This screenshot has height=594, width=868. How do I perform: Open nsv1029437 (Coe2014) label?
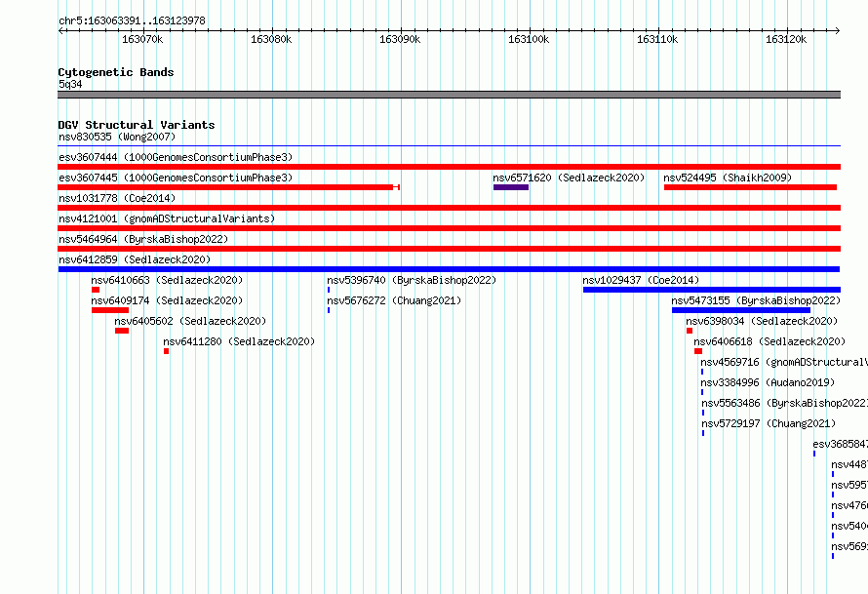(641, 280)
